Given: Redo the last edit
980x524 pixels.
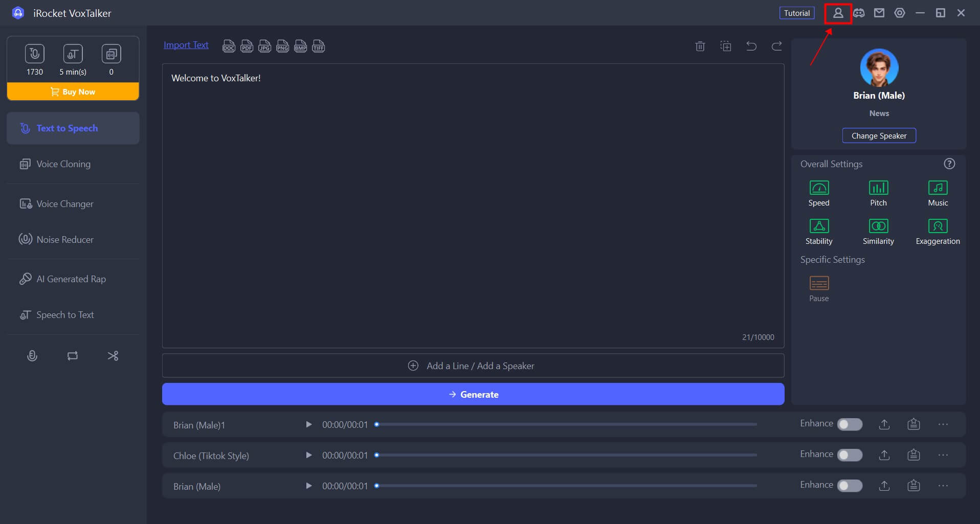Looking at the screenshot, I should point(776,46).
